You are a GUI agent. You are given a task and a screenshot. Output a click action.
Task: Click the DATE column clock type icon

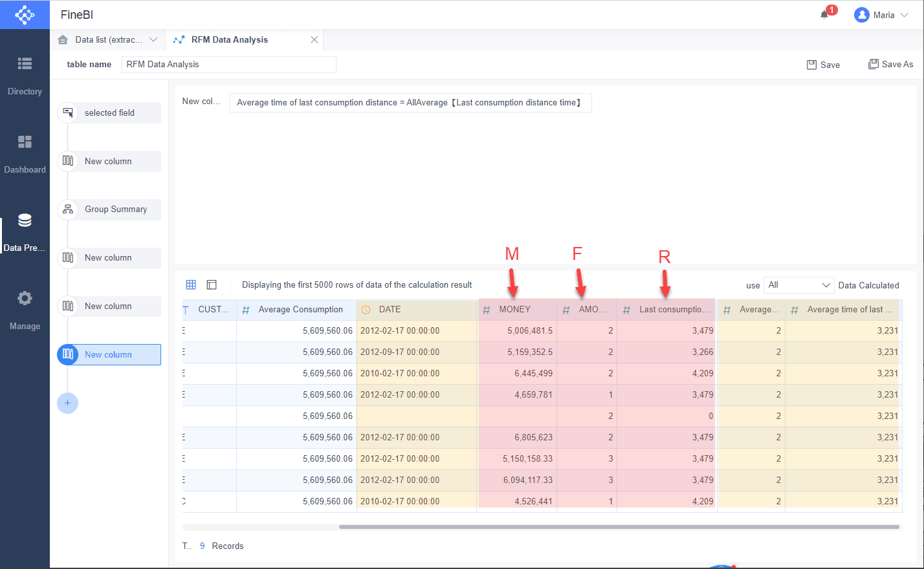coord(366,310)
